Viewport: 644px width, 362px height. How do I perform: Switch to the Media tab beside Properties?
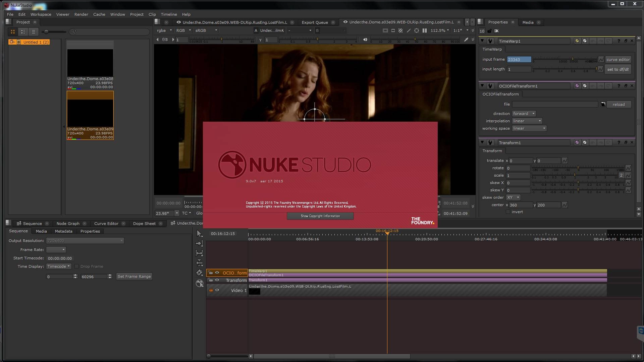(x=528, y=22)
